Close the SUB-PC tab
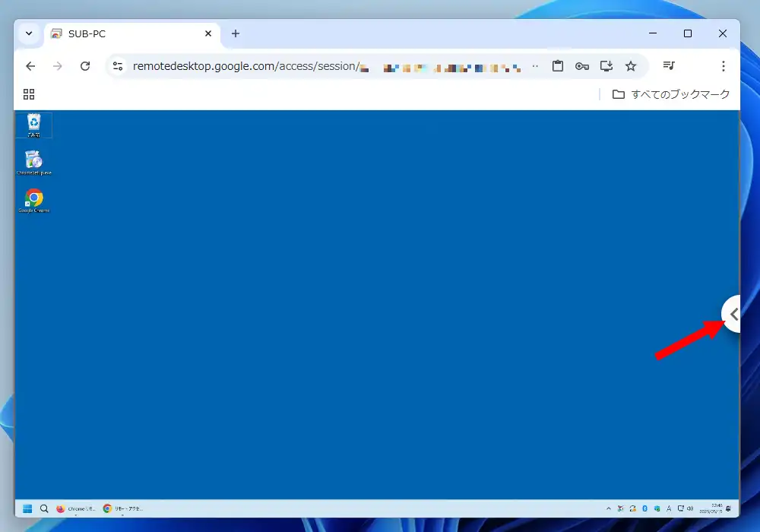Image resolution: width=760 pixels, height=532 pixels. 208,33
